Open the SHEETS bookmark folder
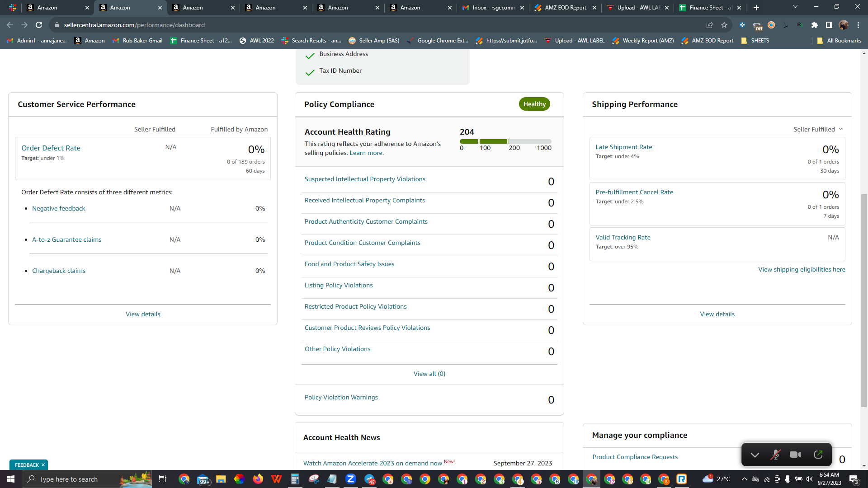This screenshot has width=868, height=488. [x=755, y=41]
